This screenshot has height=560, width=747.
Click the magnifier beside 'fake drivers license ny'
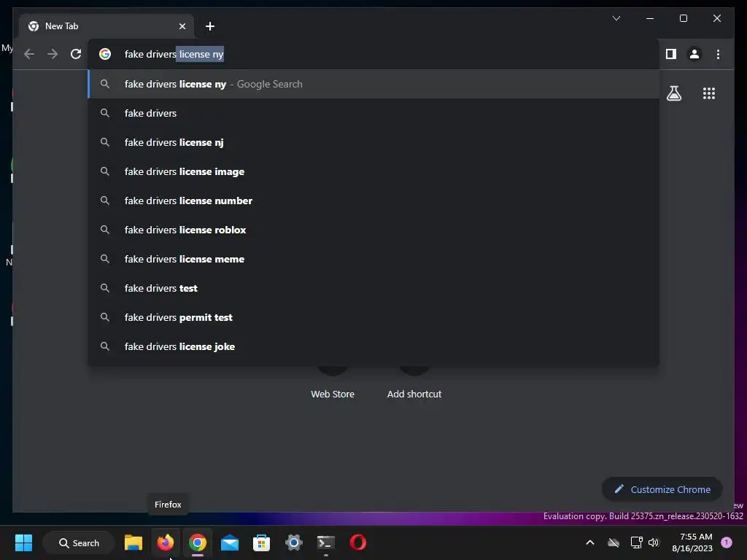(105, 85)
